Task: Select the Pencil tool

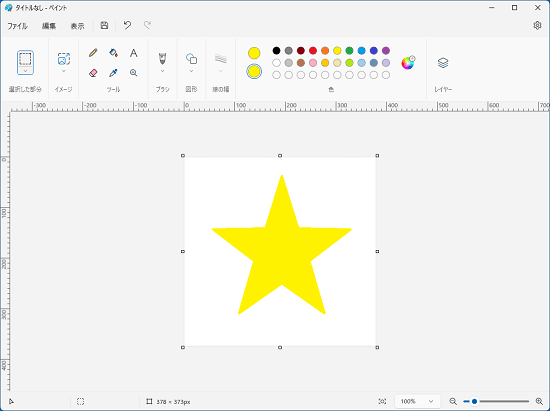Action: click(x=93, y=53)
